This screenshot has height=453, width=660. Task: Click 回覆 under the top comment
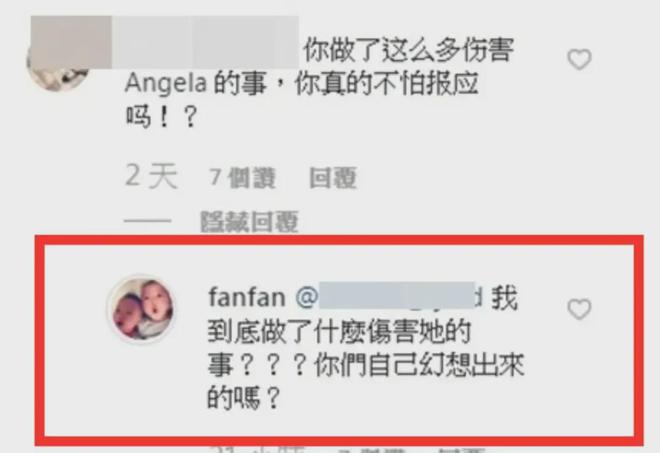[333, 177]
